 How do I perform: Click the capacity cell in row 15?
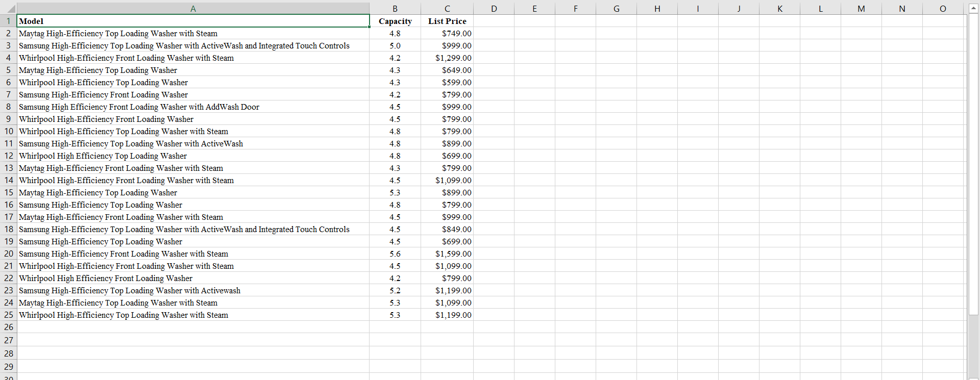395,192
